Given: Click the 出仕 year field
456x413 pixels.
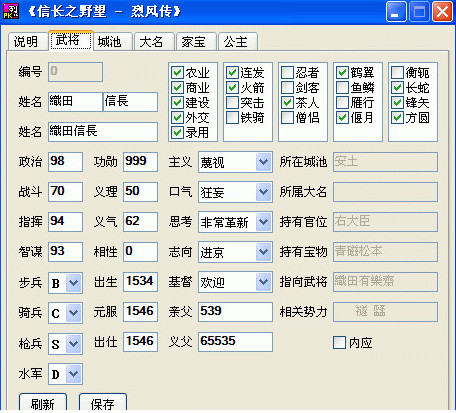Looking at the screenshot, I should click(140, 342).
